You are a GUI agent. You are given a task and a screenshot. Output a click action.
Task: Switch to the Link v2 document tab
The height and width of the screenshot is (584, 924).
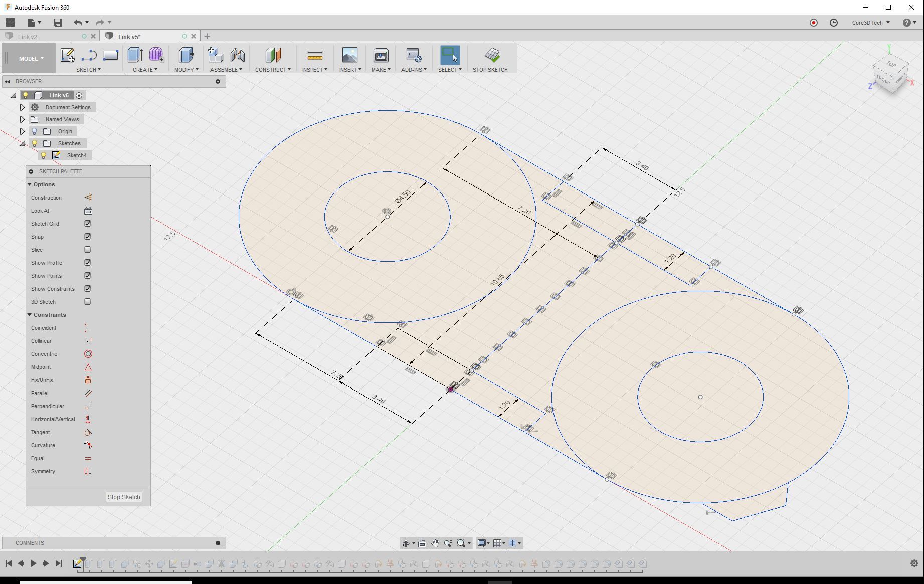pos(27,36)
